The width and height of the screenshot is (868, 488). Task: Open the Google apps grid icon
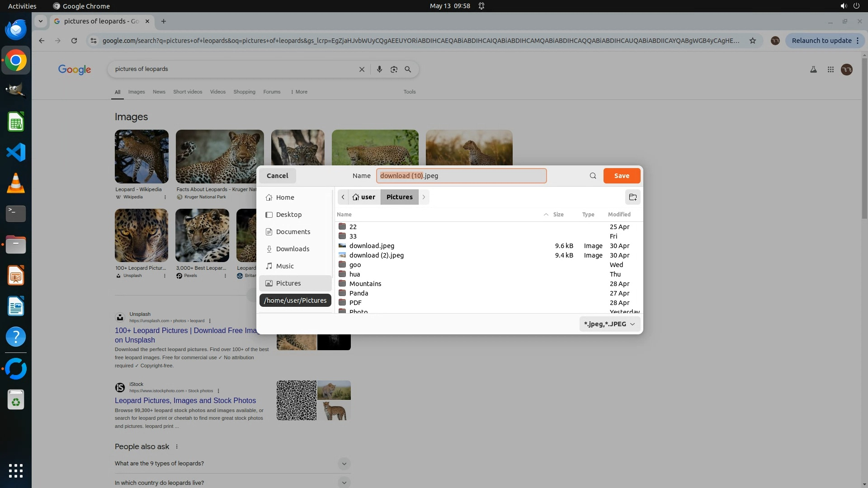(x=830, y=70)
